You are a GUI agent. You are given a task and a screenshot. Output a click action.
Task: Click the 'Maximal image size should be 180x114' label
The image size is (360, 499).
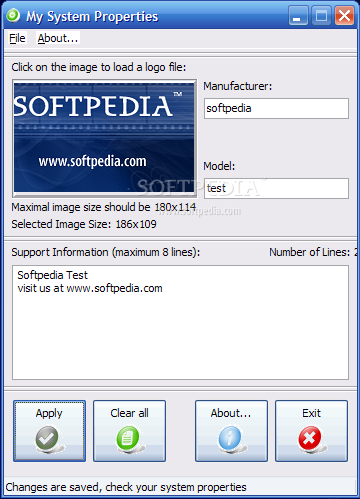(x=104, y=207)
